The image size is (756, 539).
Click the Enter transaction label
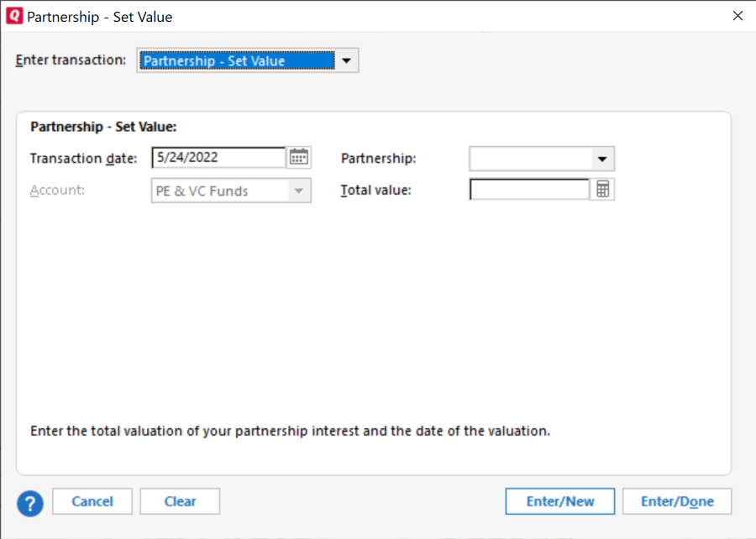71,60
